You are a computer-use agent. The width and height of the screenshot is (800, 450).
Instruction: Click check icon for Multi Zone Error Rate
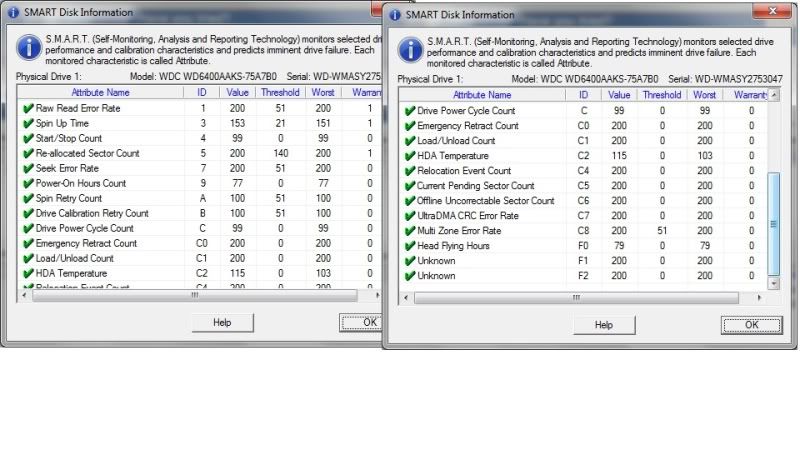click(410, 231)
